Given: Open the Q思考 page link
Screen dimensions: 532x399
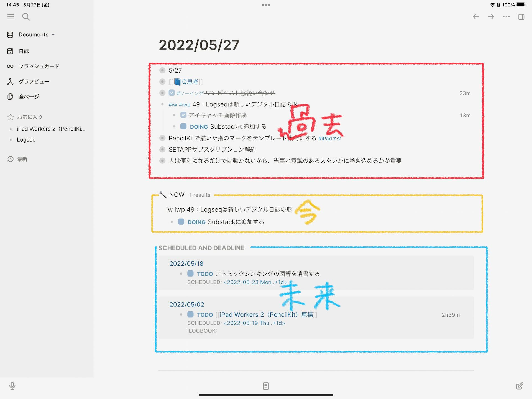Looking at the screenshot, I should (190, 82).
